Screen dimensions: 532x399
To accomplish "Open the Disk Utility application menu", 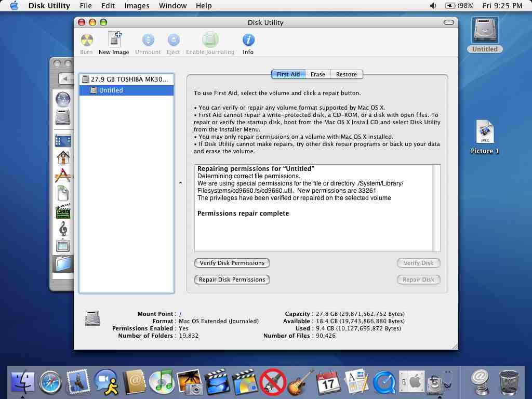I will click(49, 6).
